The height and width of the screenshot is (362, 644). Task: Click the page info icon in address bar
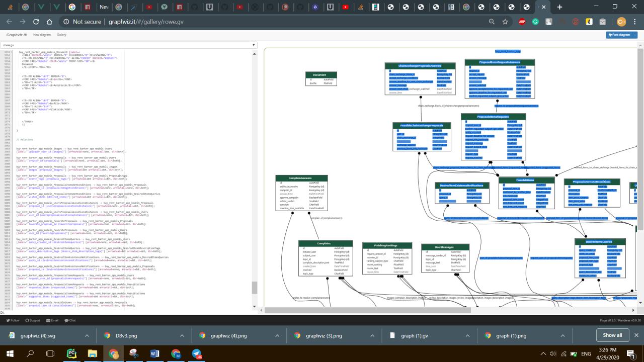pyautogui.click(x=66, y=22)
